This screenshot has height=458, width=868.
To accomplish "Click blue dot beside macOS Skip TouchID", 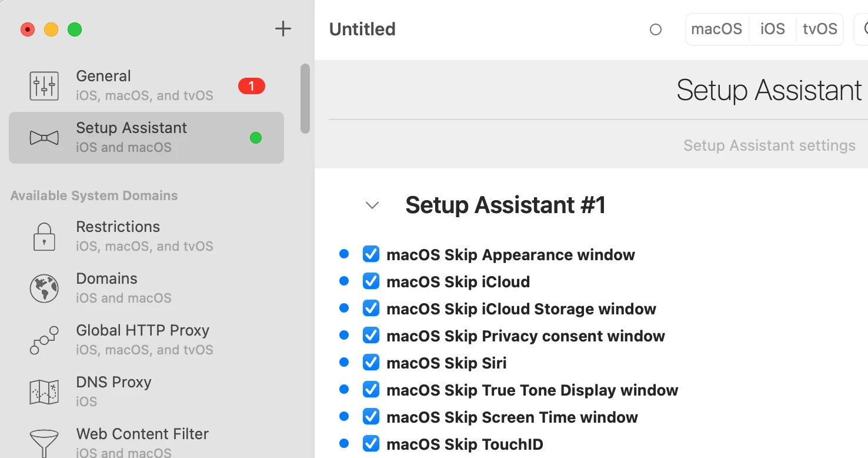I will click(x=345, y=443).
